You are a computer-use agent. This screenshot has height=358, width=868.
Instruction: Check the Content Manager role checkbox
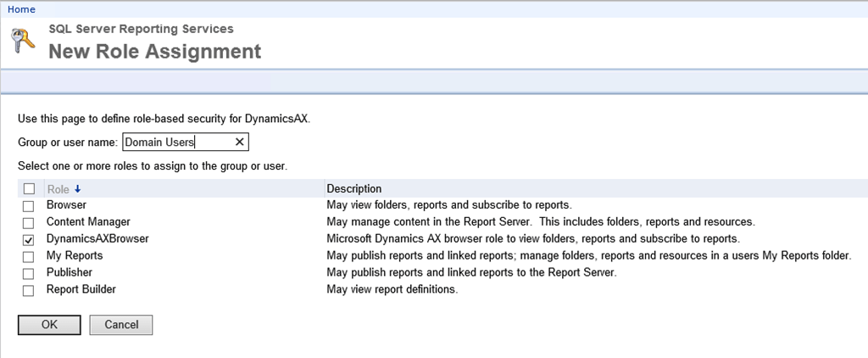pos(28,223)
